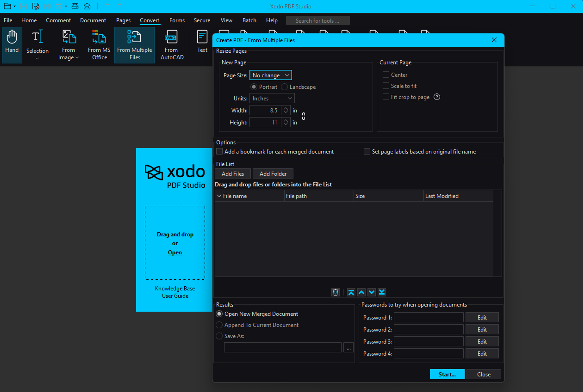583x392 pixels.
Task: Click the Close button in dialog
Action: 484,374
